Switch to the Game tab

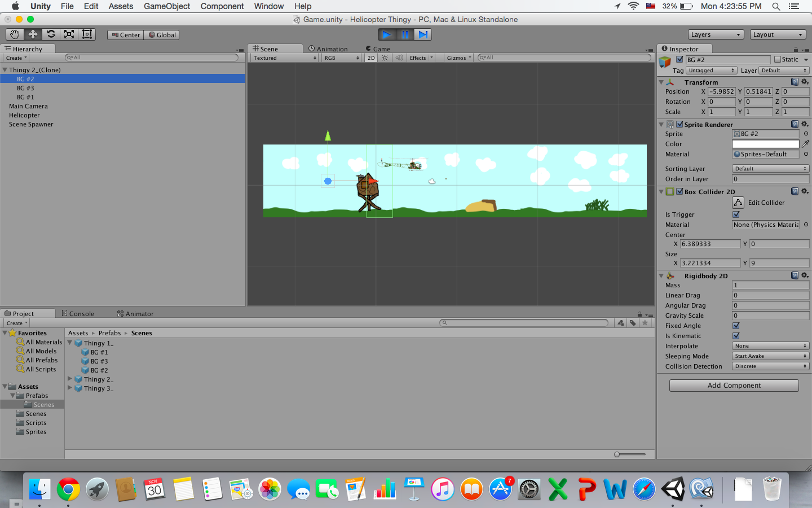point(378,49)
